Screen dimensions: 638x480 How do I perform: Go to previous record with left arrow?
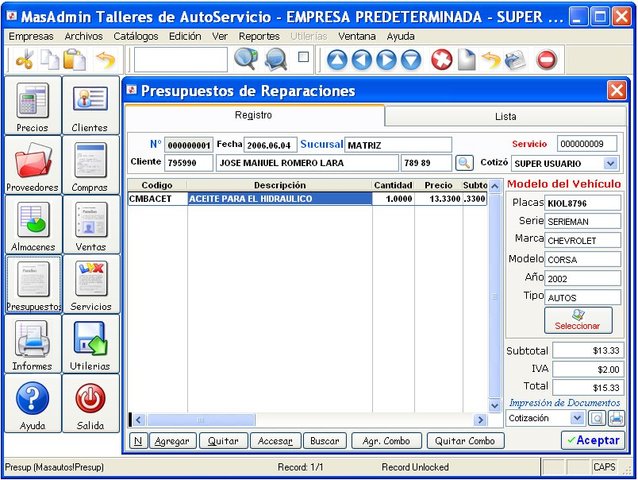tap(361, 60)
